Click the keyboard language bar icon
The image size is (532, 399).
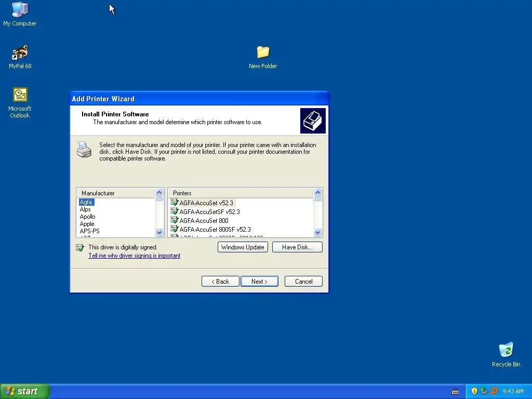[455, 392]
